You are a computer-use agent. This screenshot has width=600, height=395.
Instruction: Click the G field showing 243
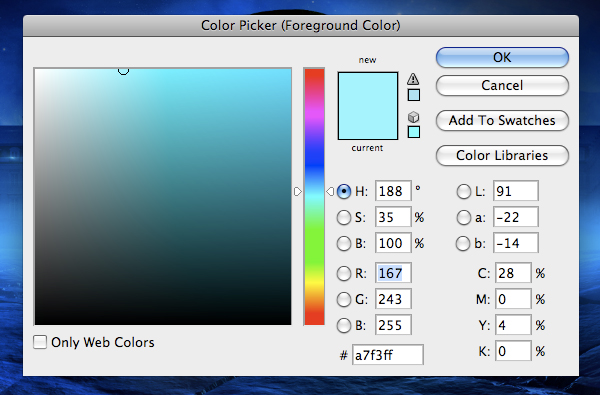(393, 299)
